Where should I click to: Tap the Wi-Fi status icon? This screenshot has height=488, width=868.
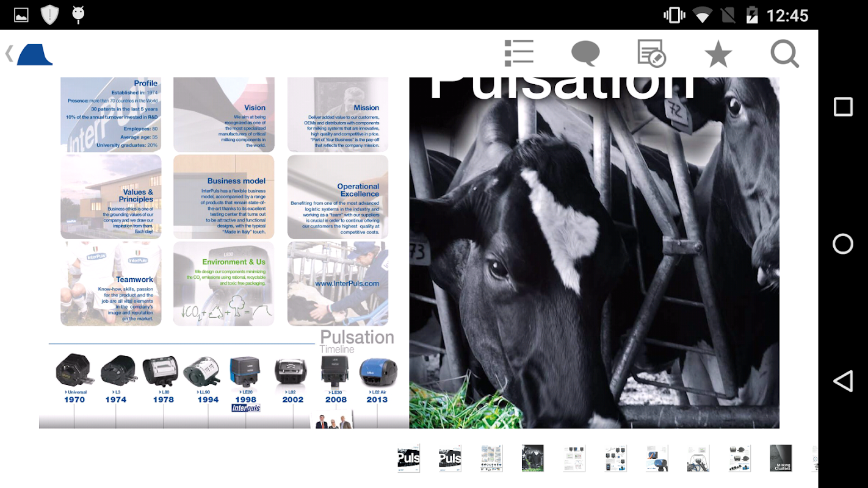[x=703, y=15]
